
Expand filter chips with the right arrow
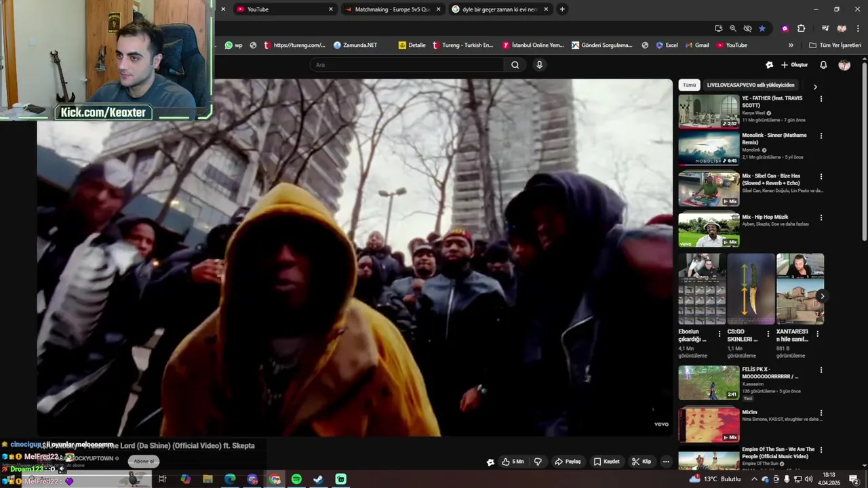click(815, 87)
